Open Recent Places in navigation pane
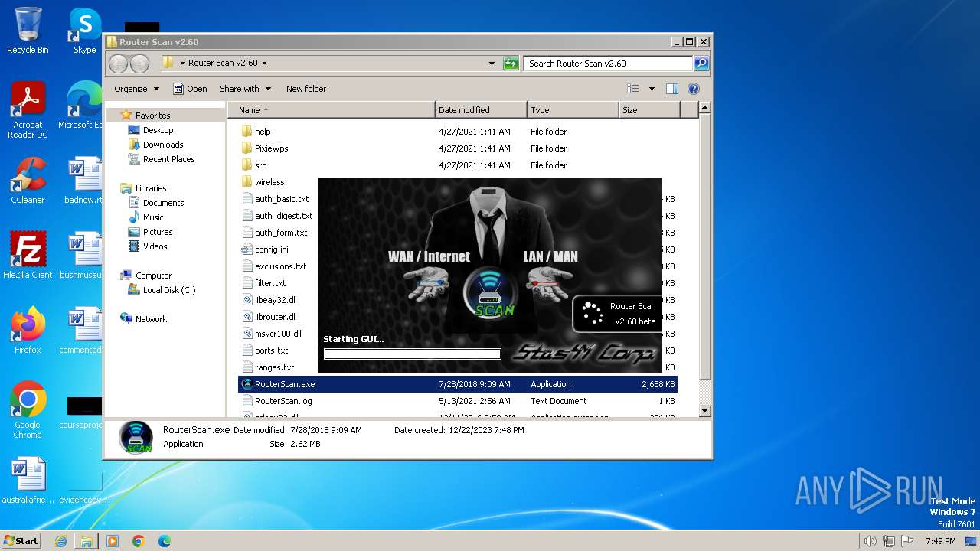980x551 pixels. click(162, 159)
